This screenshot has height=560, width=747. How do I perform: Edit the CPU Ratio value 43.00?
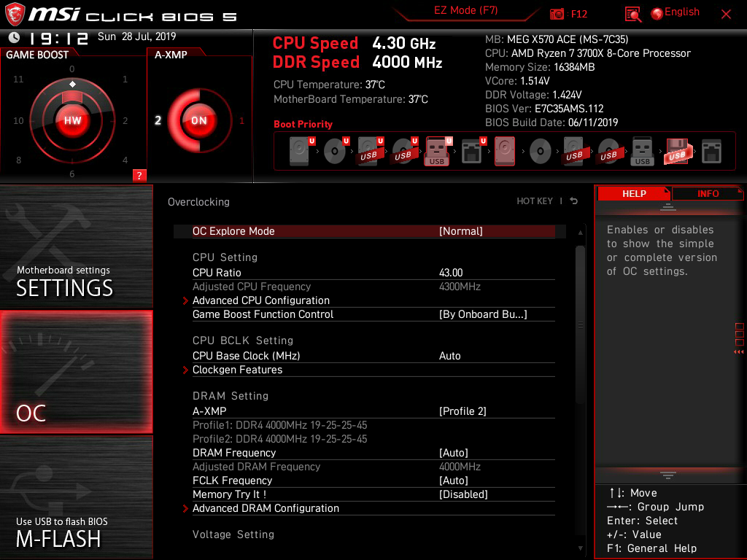coord(451,273)
